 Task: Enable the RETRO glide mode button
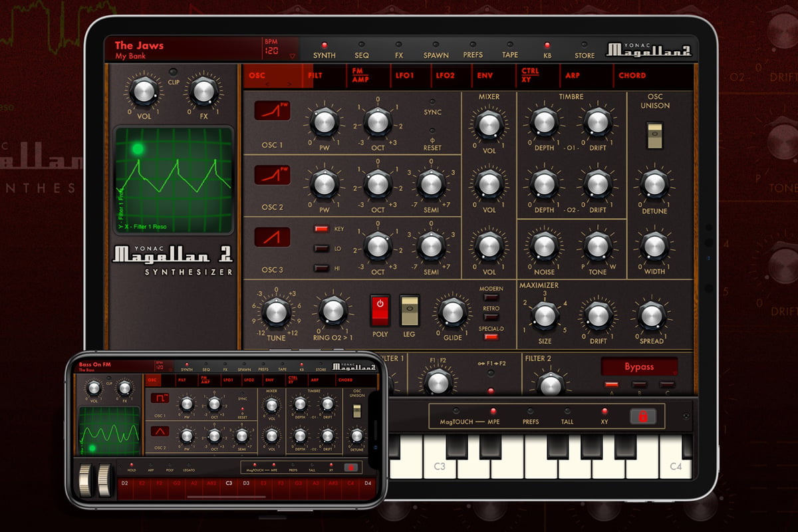[491, 317]
